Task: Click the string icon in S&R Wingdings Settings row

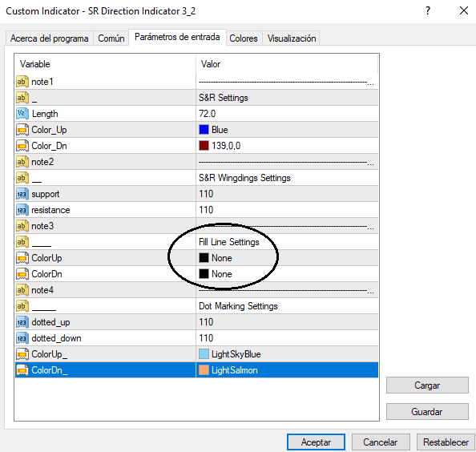Action: point(22,178)
